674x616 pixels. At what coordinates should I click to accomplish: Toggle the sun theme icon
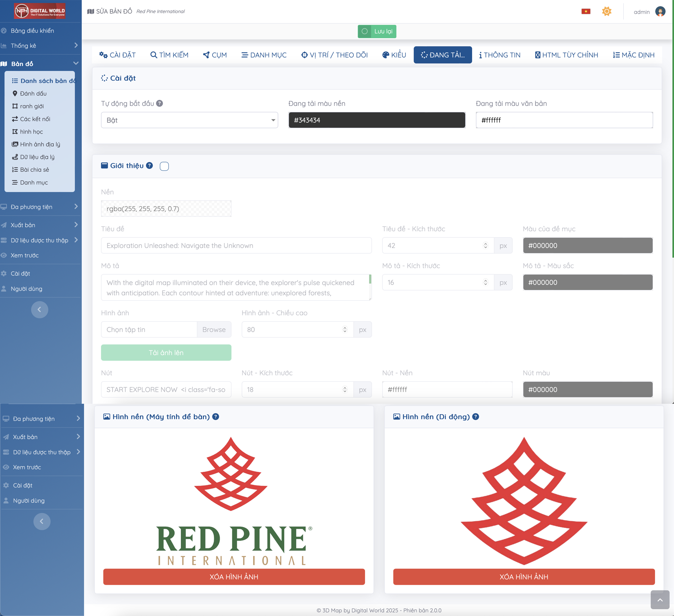pos(607,12)
